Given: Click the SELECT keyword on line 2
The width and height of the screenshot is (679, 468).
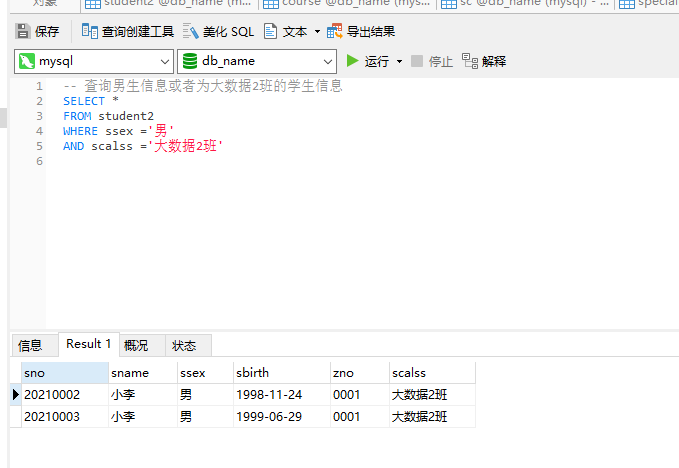Looking at the screenshot, I should [84, 101].
